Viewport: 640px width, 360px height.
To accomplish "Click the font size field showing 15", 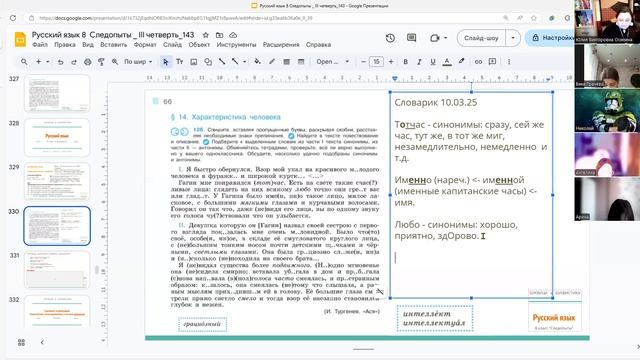I will tap(376, 62).
